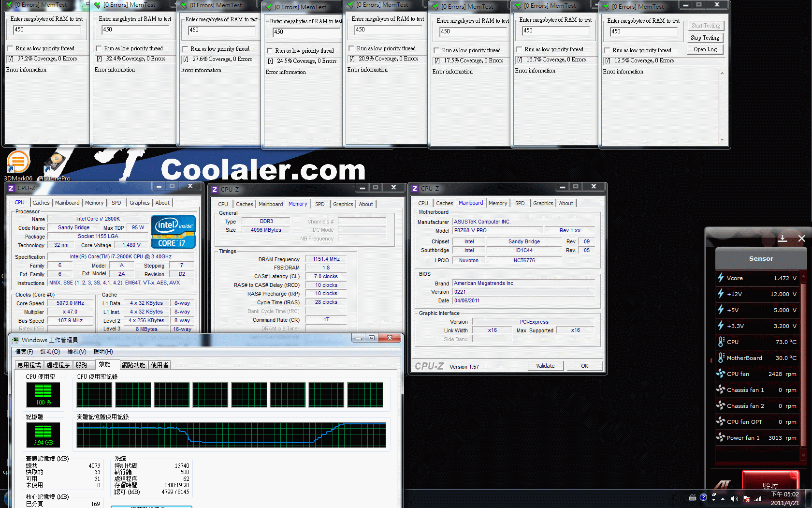Click the Sensor panel scrollbar down arrow

click(803, 455)
